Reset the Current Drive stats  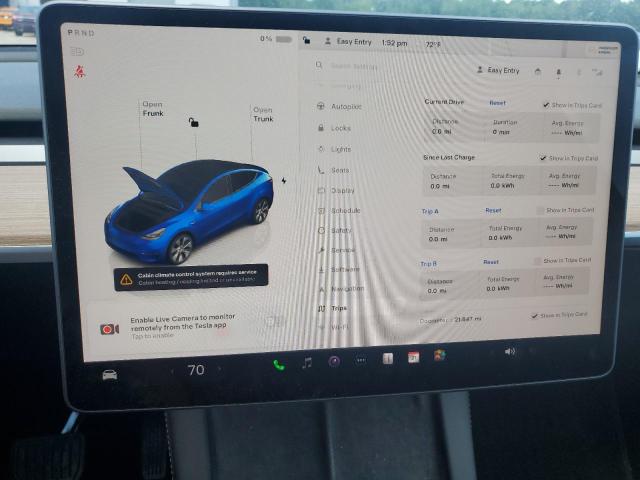click(x=498, y=103)
